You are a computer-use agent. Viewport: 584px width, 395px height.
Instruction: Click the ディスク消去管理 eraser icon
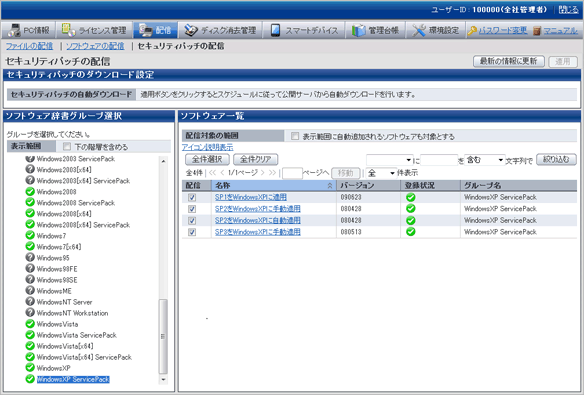pyautogui.click(x=191, y=30)
